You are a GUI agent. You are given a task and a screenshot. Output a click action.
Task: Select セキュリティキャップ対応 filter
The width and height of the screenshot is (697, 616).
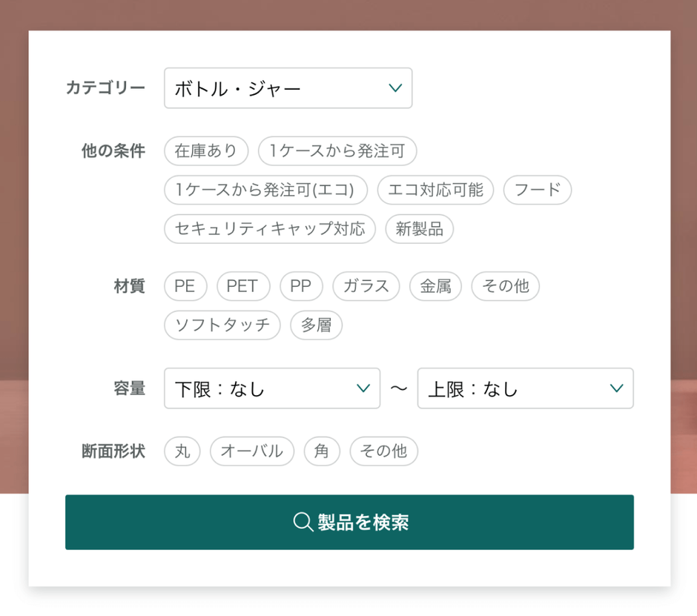[270, 228]
